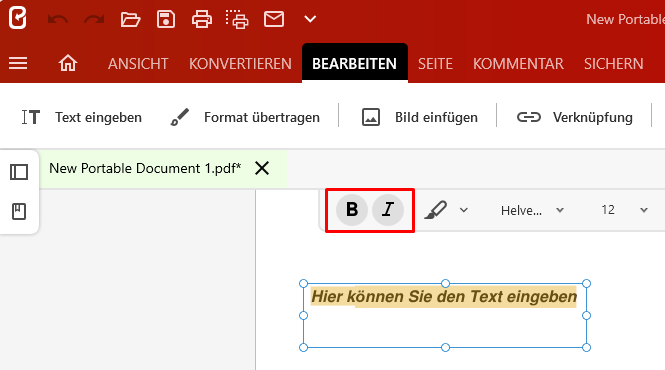Close the New Portable Document 1.pdf tab
The image size is (665, 370).
[x=262, y=168]
